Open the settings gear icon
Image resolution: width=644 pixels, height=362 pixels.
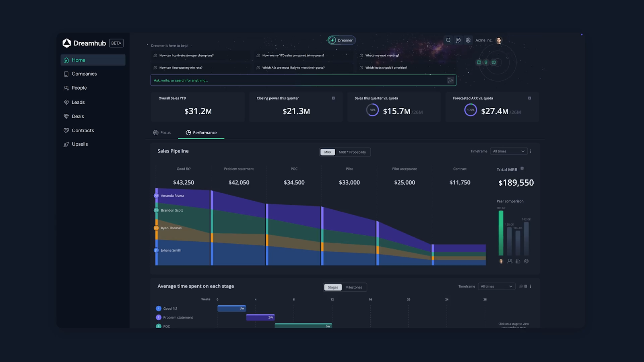click(468, 40)
